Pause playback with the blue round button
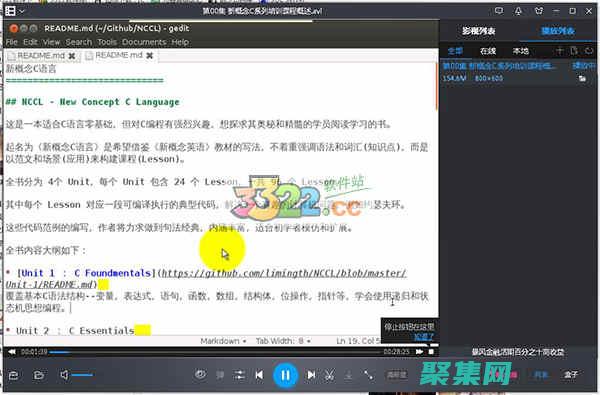This screenshot has height=395, width=600. pyautogui.click(x=285, y=375)
